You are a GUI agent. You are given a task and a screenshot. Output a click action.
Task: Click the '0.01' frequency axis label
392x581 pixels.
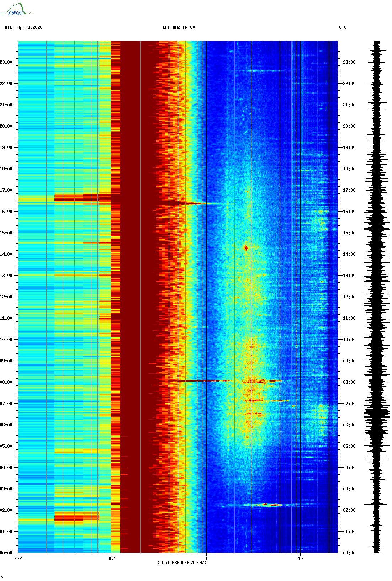(18, 558)
